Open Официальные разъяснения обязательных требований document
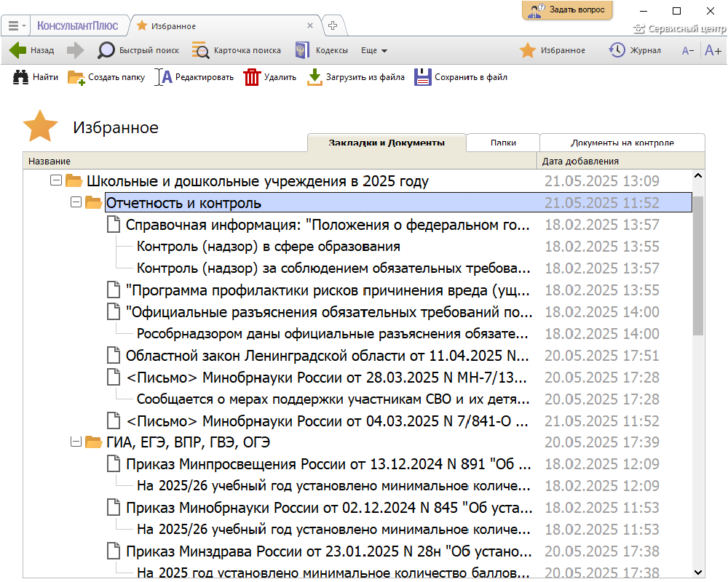Screen dimensions: 728x582 click(x=329, y=312)
